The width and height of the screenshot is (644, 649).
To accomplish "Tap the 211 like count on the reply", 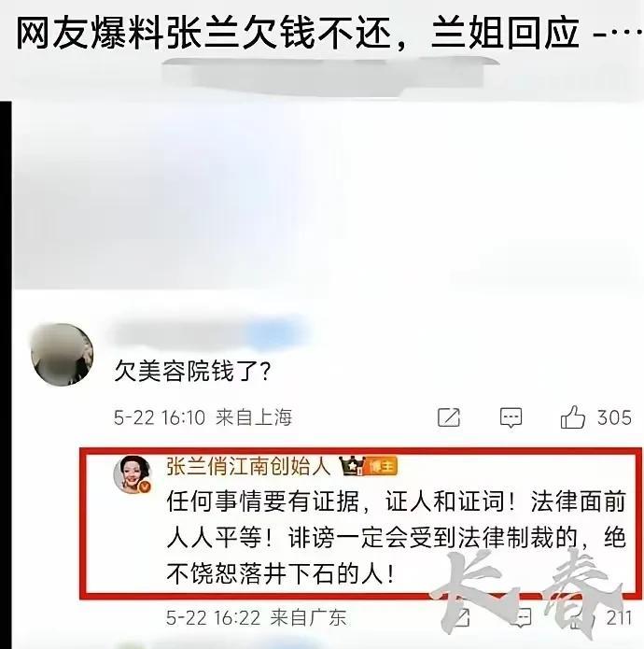I will coord(619,618).
